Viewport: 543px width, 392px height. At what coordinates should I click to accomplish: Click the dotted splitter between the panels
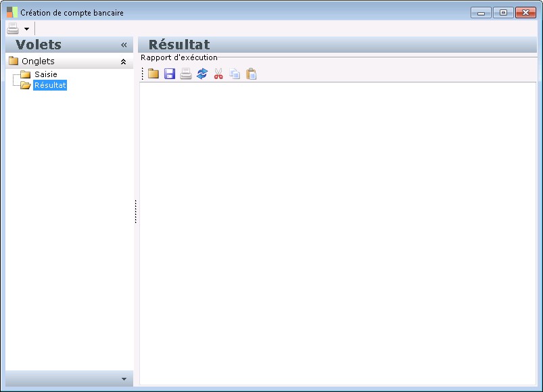136,212
